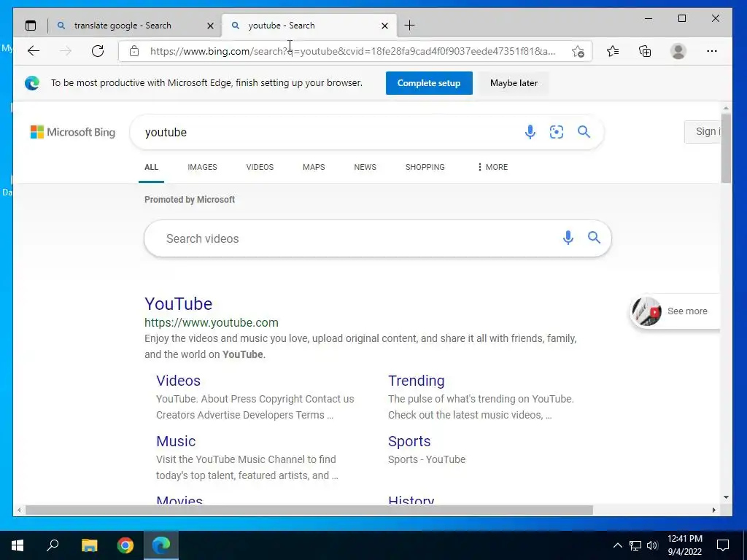Open File Explorer from taskbar
This screenshot has height=560, width=747.
click(x=89, y=545)
